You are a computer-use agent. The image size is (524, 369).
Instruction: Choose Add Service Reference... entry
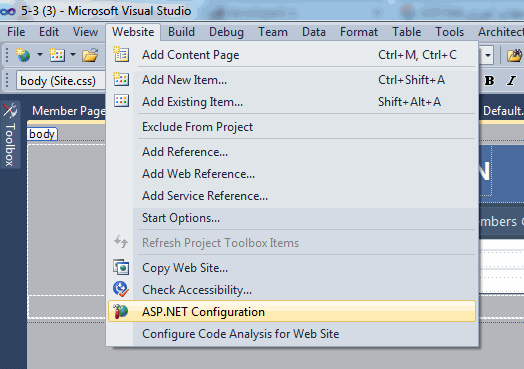click(292, 196)
